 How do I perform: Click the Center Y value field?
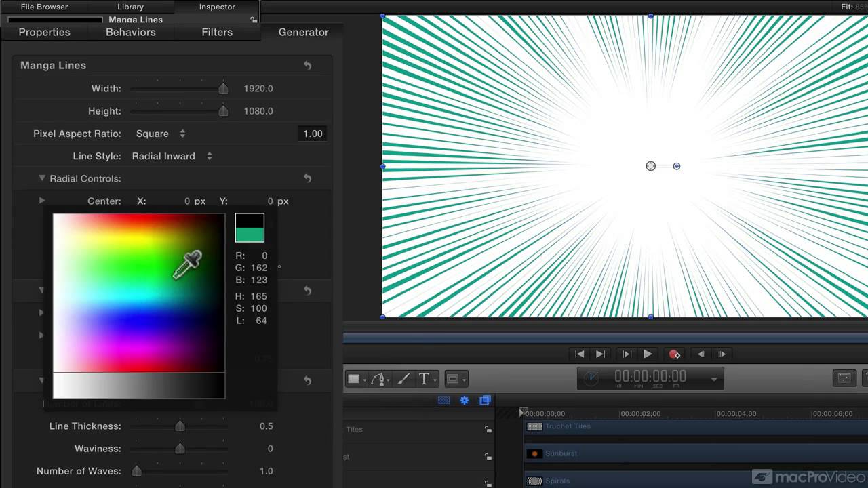[x=270, y=201]
